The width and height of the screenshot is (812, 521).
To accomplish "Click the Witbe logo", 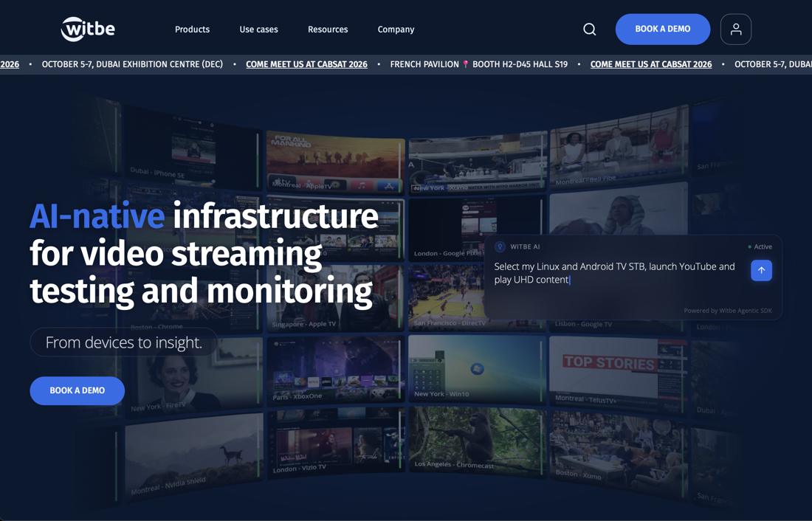I will 88,29.
